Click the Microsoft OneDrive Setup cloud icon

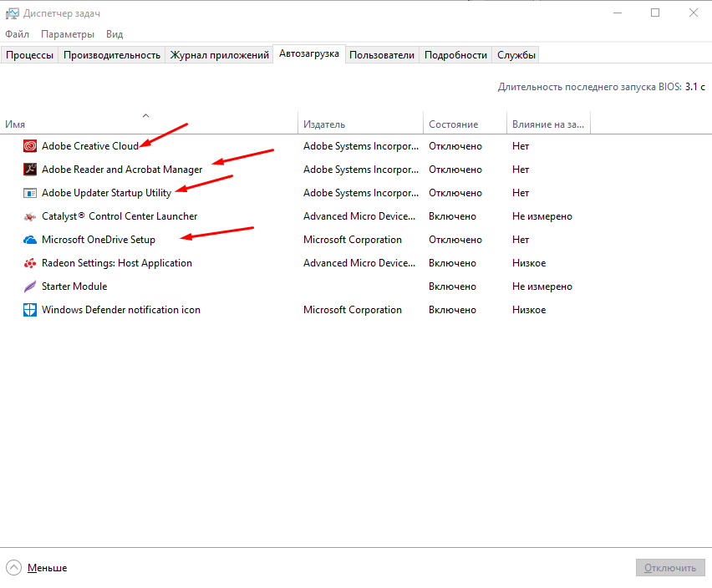(x=30, y=240)
